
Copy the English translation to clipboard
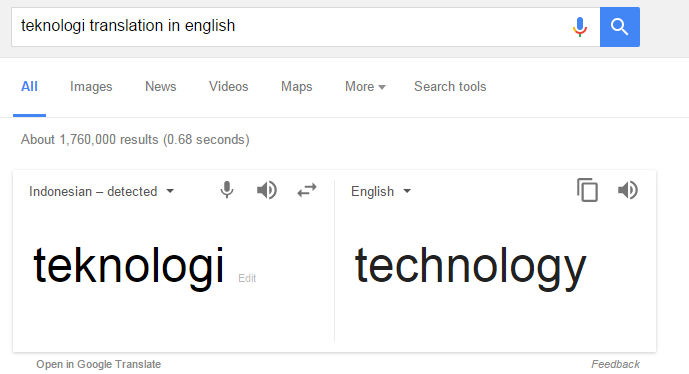click(x=587, y=190)
